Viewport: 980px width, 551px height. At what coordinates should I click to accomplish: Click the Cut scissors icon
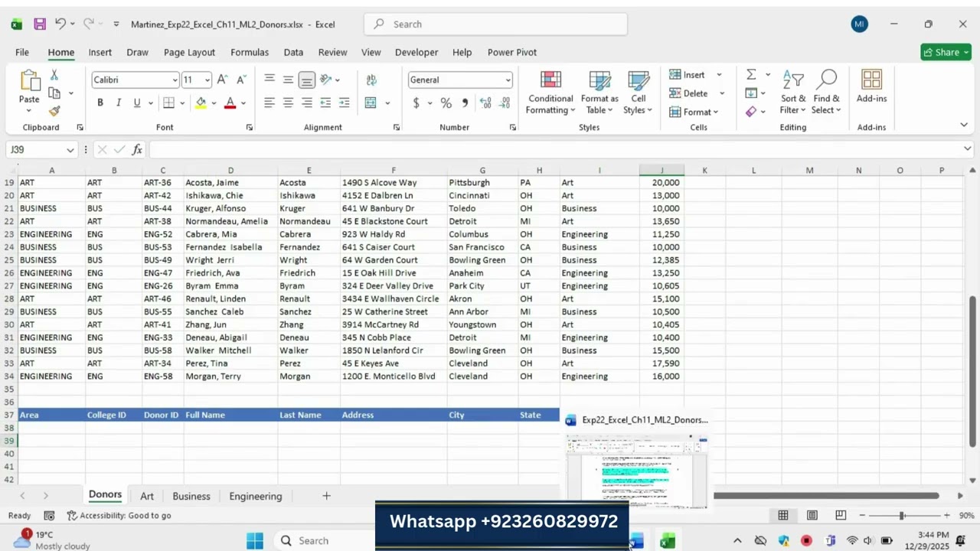pyautogui.click(x=54, y=75)
